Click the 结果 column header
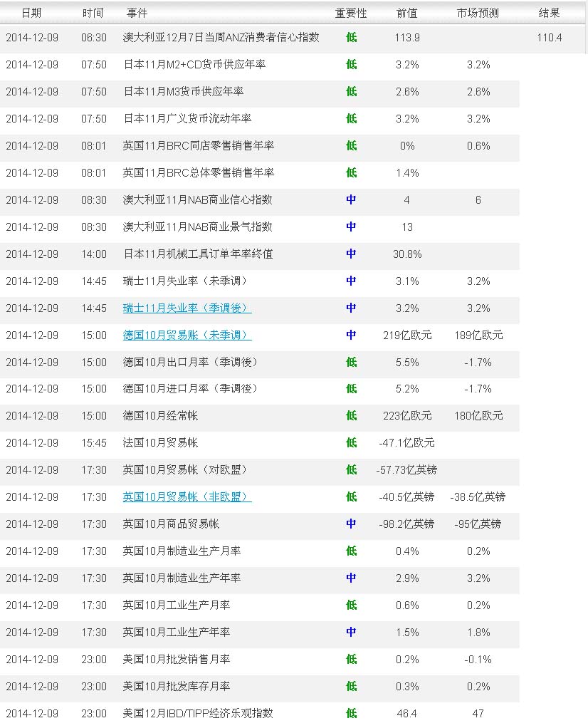The height and width of the screenshot is (728, 588). click(549, 13)
